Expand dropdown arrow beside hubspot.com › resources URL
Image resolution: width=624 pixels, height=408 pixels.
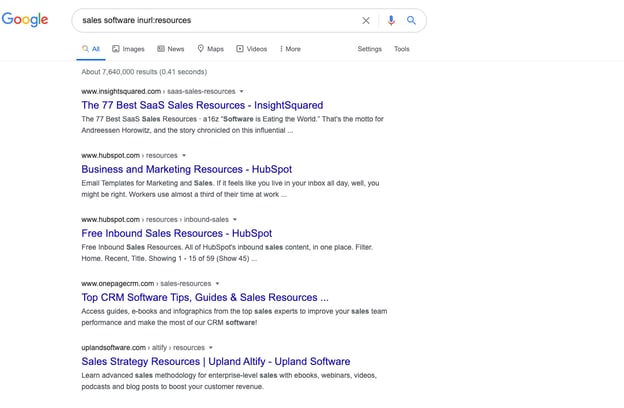184,156
